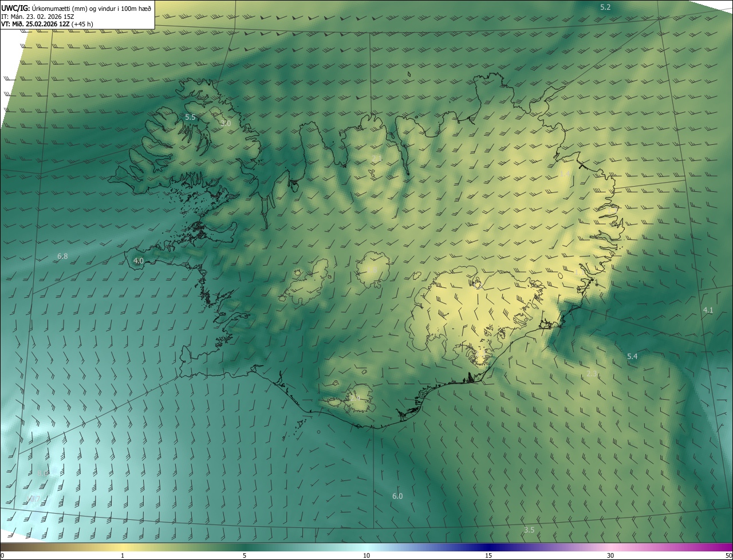Select the "50" tick at the scale end
733x560 pixels.
point(728,555)
